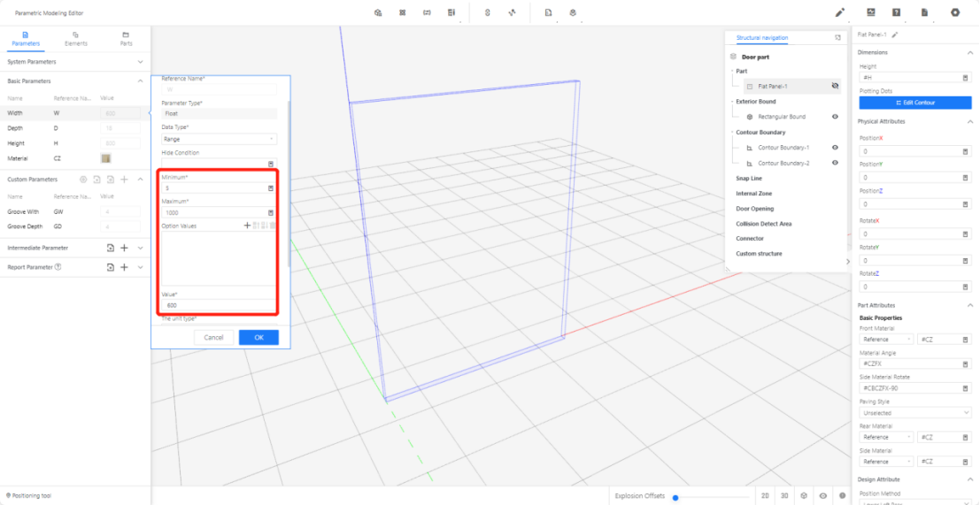
Task: Hide the Rectangular Bound
Action: tap(834, 117)
